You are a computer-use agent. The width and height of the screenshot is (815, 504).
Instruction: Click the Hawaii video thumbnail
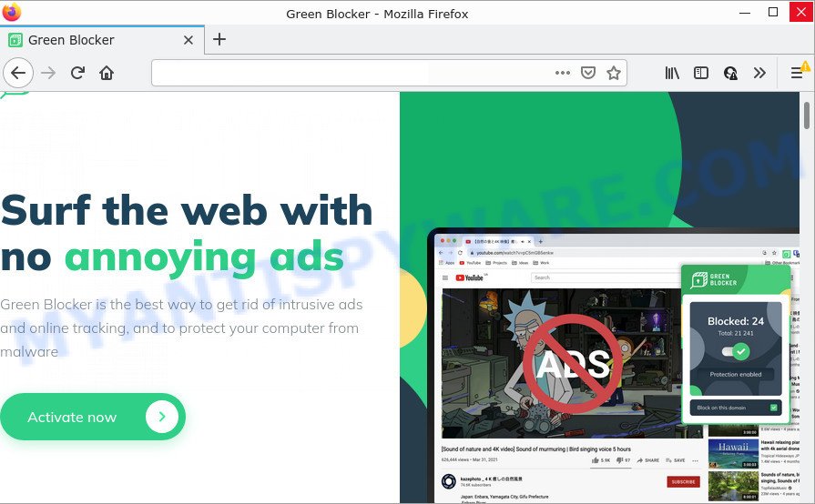tap(733, 453)
